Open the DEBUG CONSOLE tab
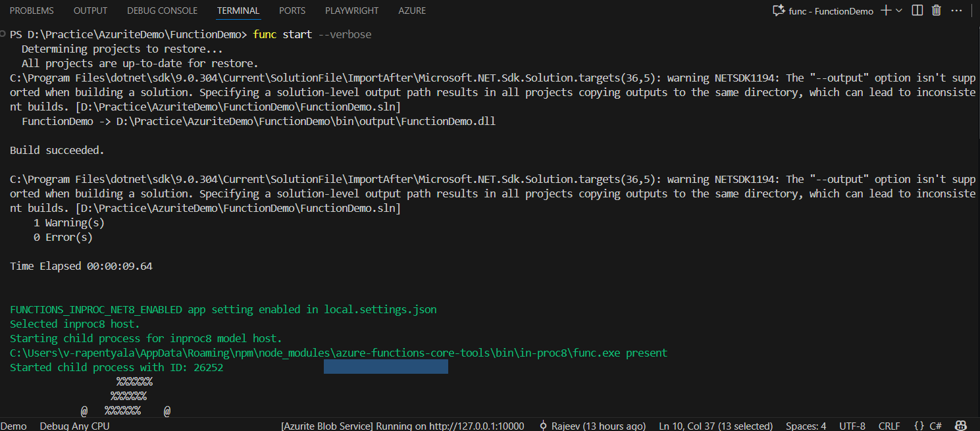The width and height of the screenshot is (980, 431). click(162, 10)
